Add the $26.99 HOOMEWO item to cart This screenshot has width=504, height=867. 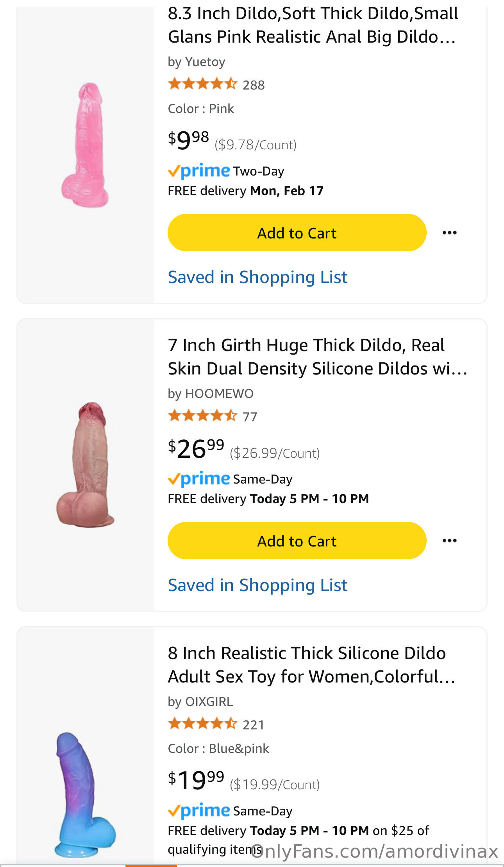(x=297, y=541)
